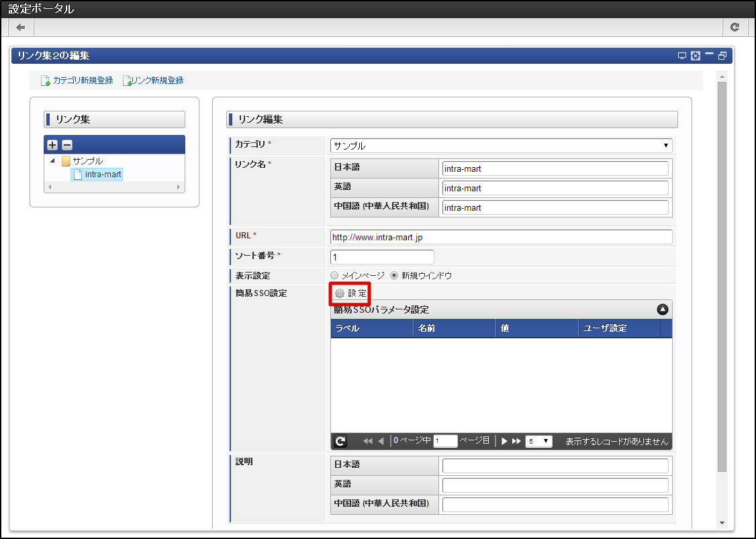756x539 pixels.
Task: Collapse all tree nodes with minus button
Action: point(67,144)
